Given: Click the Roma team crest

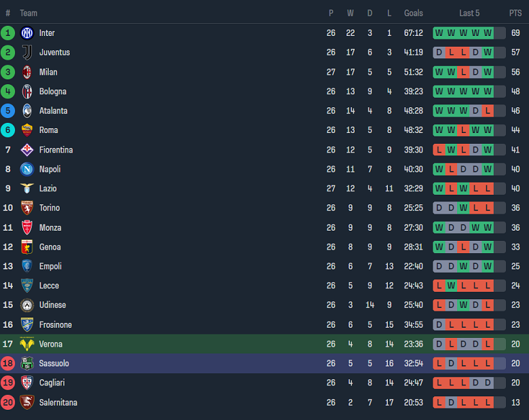Looking at the screenshot, I should (27, 130).
